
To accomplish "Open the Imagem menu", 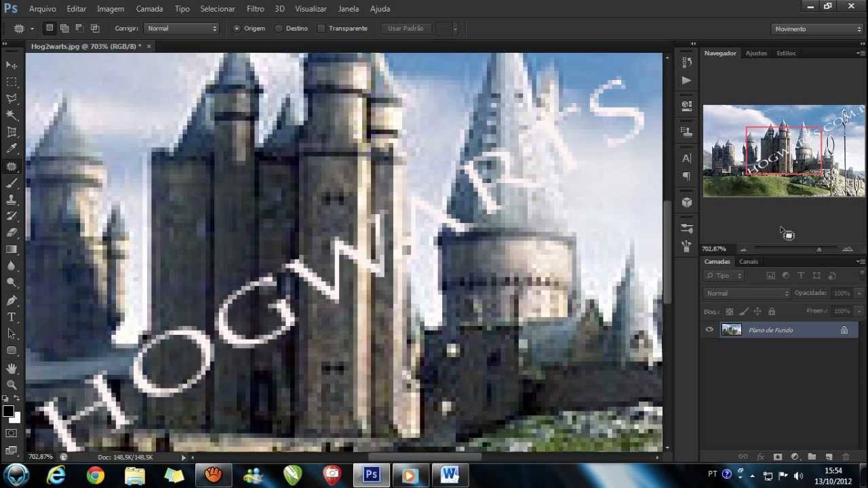I will 111,9.
